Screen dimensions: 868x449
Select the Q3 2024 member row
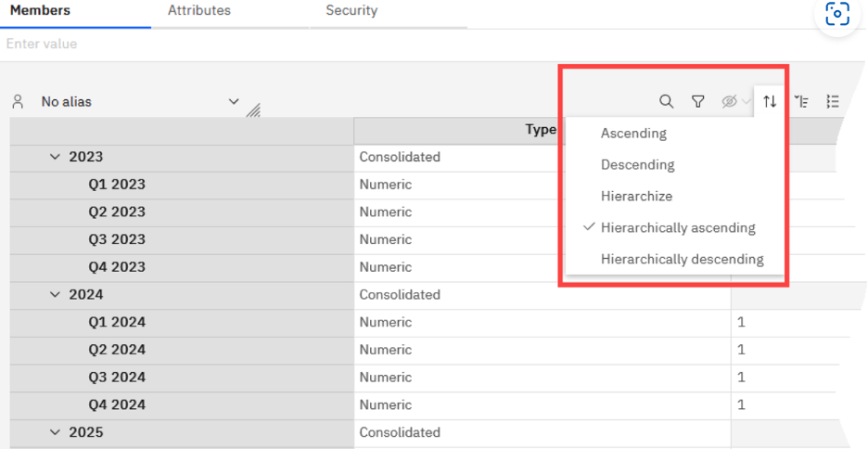pos(182,378)
